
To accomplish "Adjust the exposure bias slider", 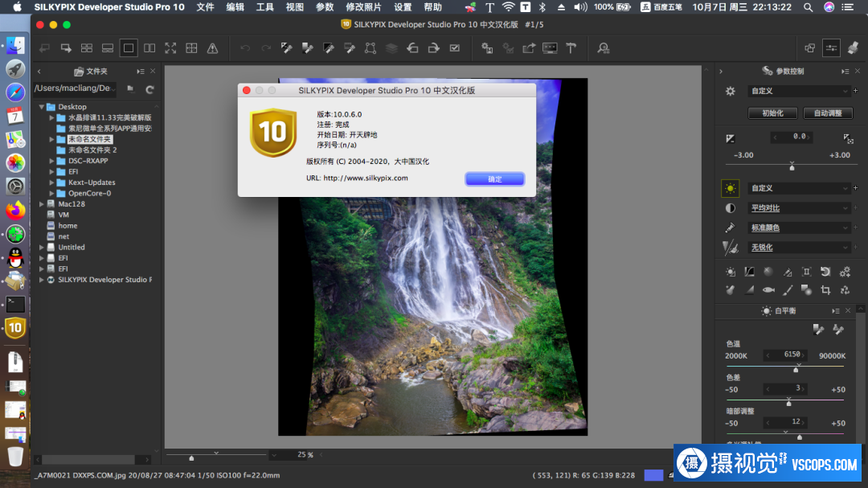I will click(x=792, y=166).
